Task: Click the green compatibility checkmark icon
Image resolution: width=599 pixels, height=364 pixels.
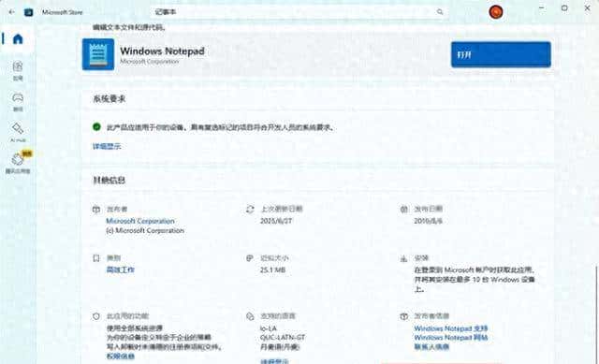Action: (96, 127)
